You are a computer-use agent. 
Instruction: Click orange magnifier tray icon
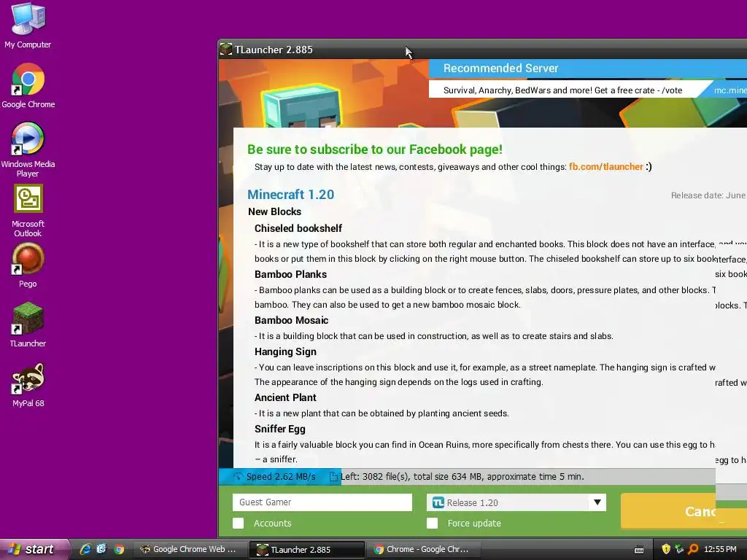coord(693,549)
